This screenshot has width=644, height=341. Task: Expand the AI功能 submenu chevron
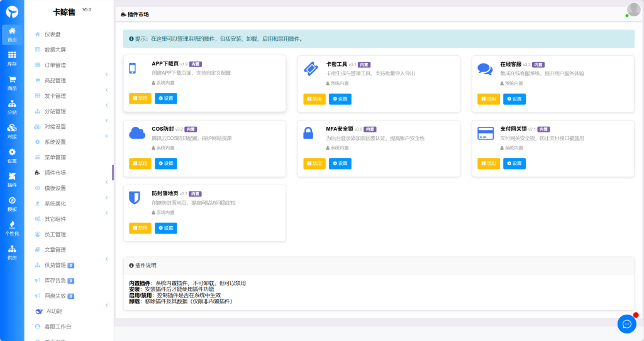tap(107, 305)
